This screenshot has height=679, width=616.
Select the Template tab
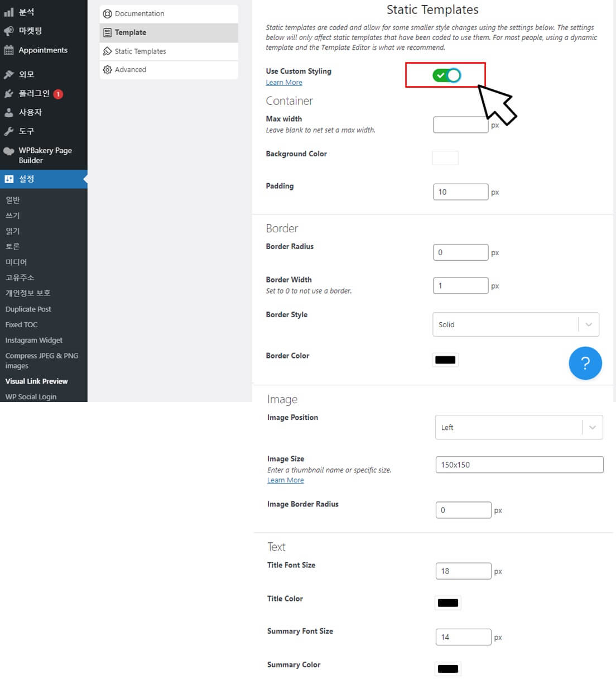pos(169,33)
